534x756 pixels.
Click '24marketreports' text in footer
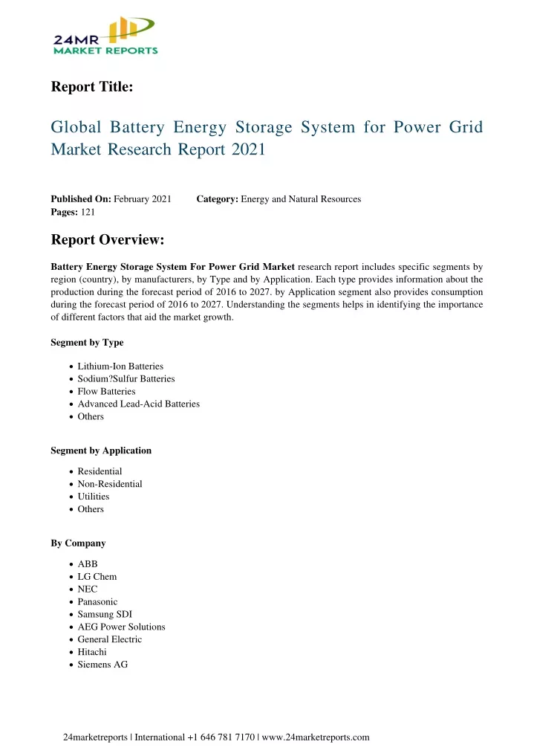point(95,737)
